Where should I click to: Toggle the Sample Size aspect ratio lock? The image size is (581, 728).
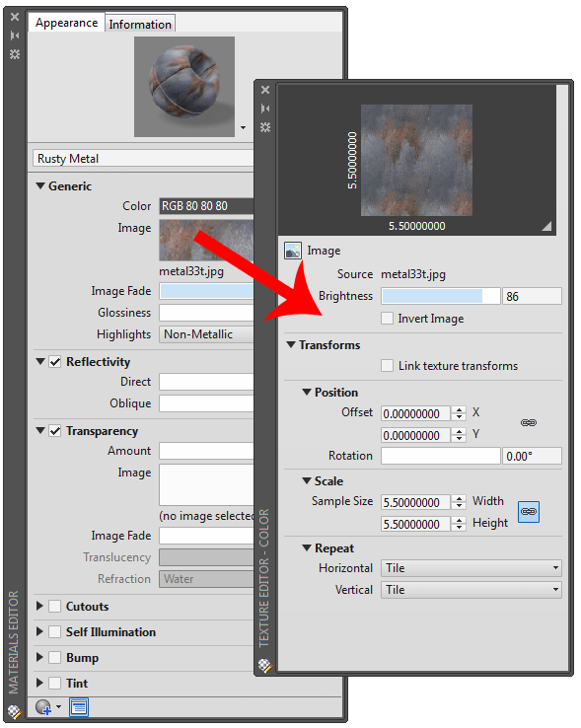point(529,512)
